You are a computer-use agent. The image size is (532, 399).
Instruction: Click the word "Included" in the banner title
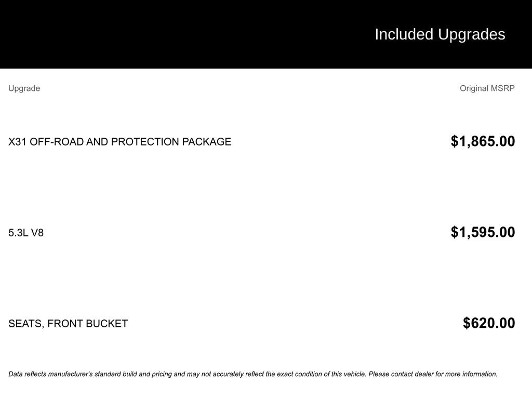pyautogui.click(x=404, y=34)
